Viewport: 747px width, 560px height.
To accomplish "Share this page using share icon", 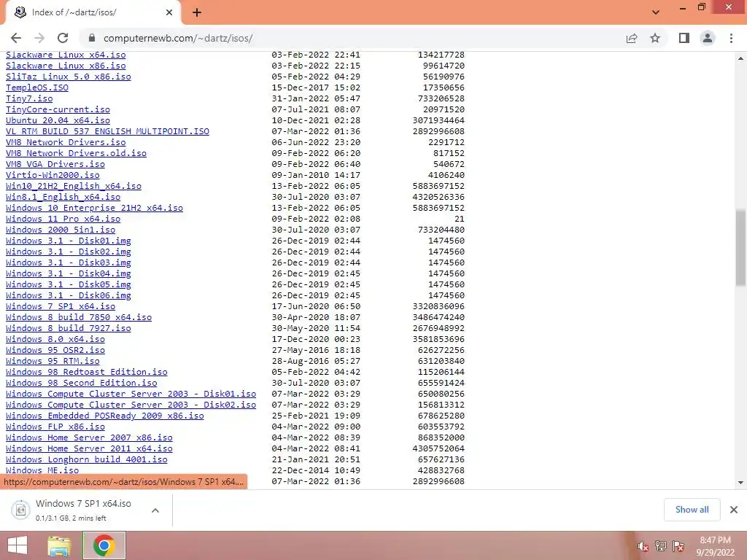I will pos(632,38).
